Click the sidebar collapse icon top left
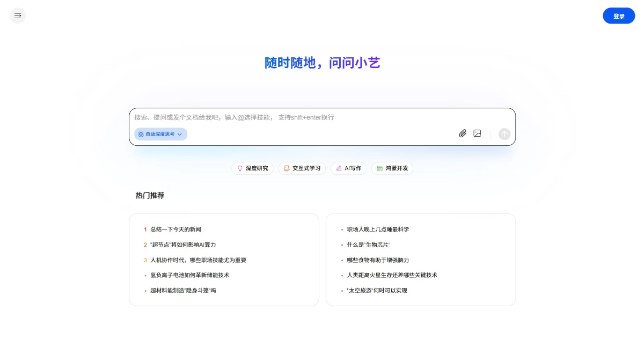 click(17, 16)
